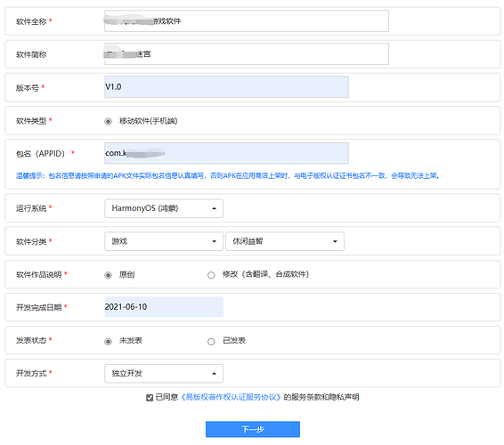Select the 移动软件(手机端) radio button
Image resolution: width=504 pixels, height=445 pixels.
[x=109, y=121]
